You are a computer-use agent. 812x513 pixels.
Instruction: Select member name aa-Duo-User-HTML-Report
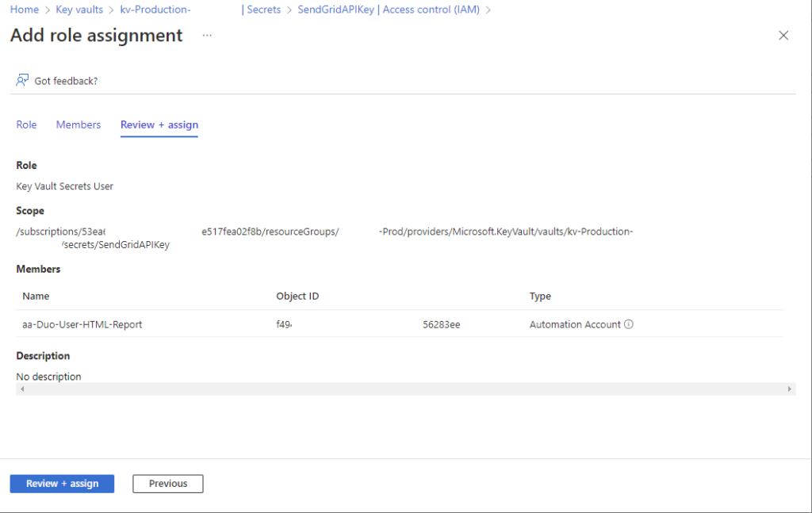pos(82,324)
